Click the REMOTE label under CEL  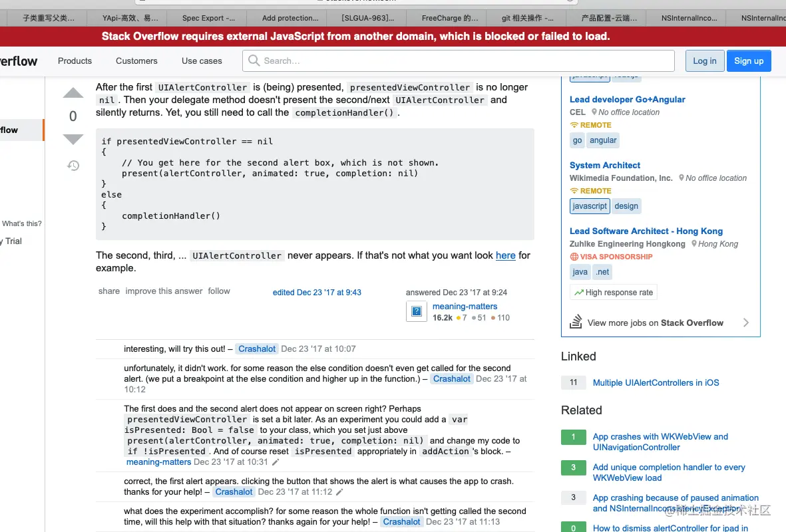[x=590, y=125]
